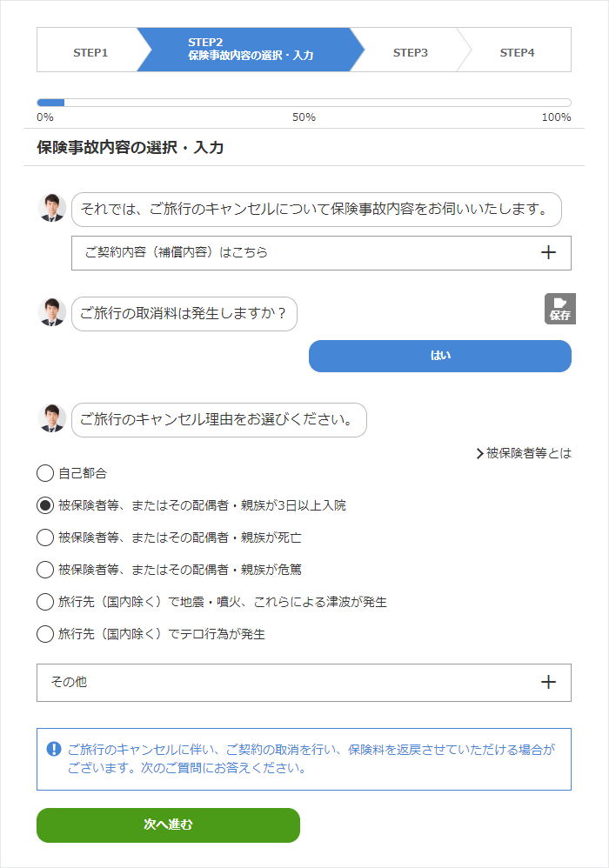Click the blue exclamation info icon
This screenshot has width=609, height=868.
click(x=54, y=749)
